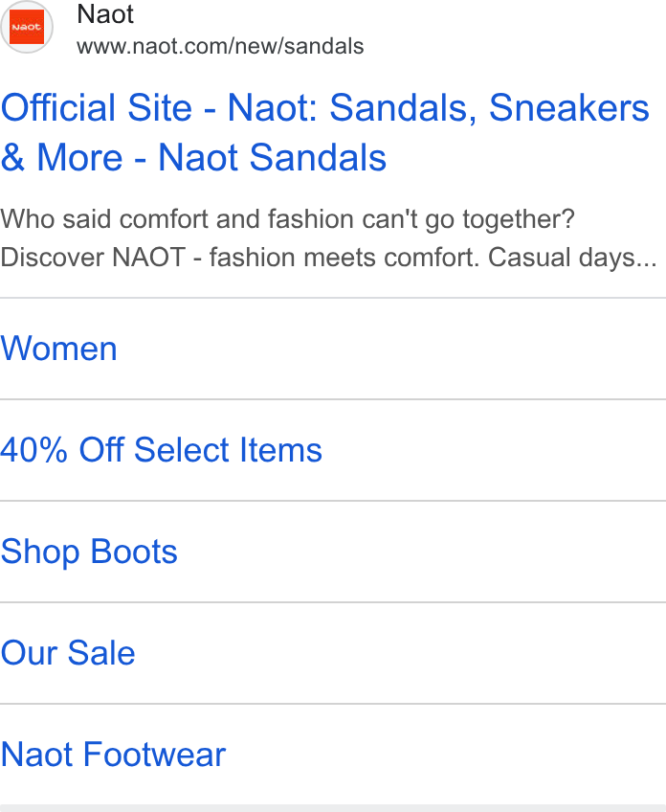Click the 'Select Items' text in the discount link
This screenshot has height=812, width=666.
click(228, 449)
